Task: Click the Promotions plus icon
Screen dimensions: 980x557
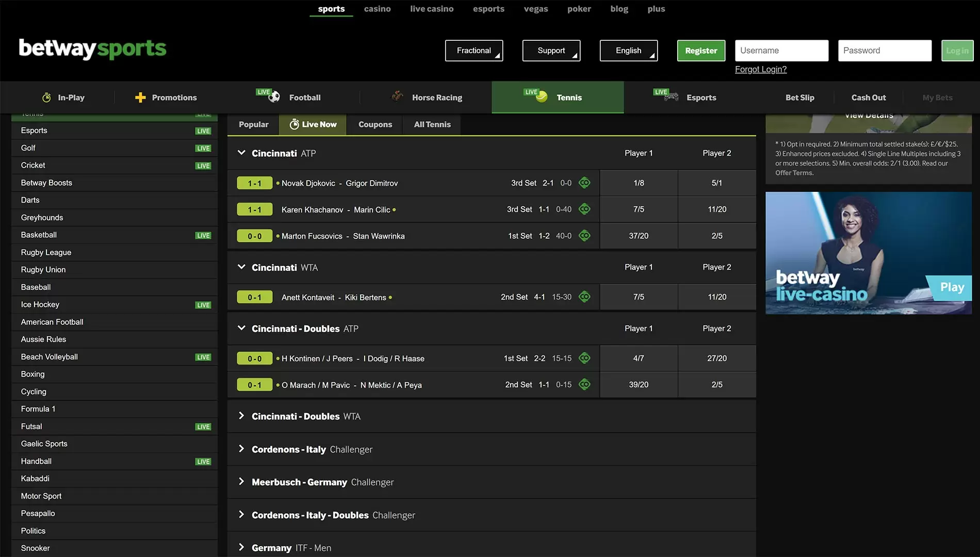Action: (140, 97)
